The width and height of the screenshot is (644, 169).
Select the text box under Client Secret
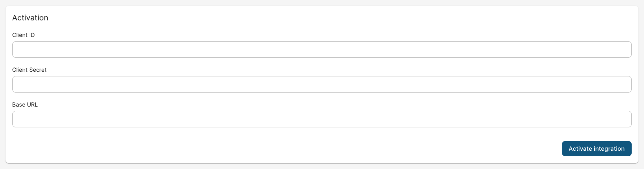click(322, 84)
